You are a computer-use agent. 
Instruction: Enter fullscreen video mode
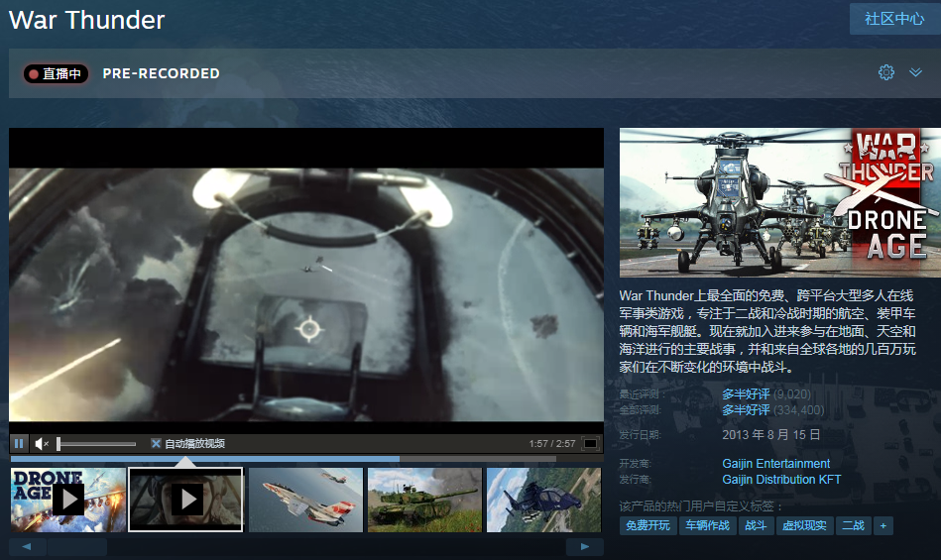click(591, 444)
